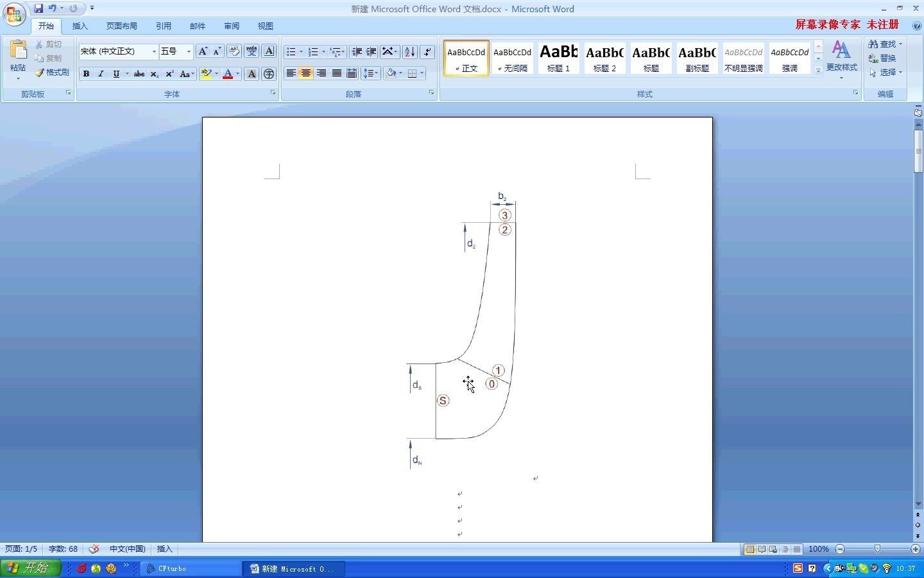This screenshot has height=578, width=924.
Task: Apply the yellow text highlight color
Action: [206, 74]
